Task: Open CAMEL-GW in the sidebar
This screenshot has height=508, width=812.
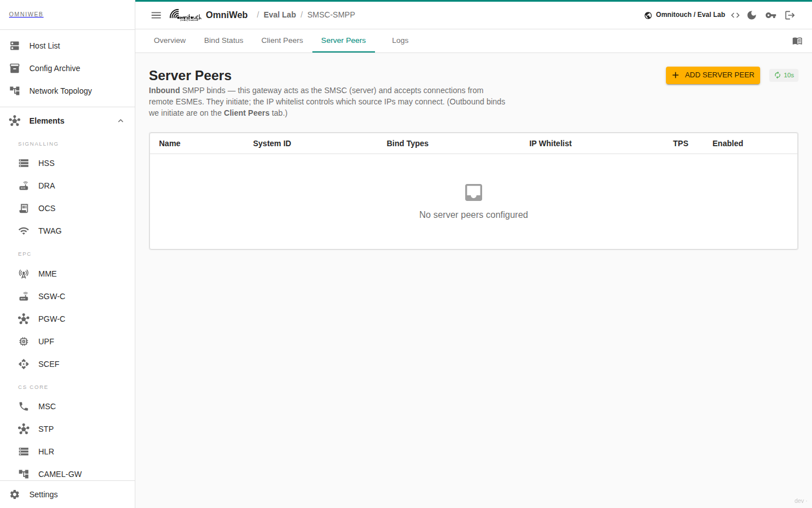Action: point(68,474)
